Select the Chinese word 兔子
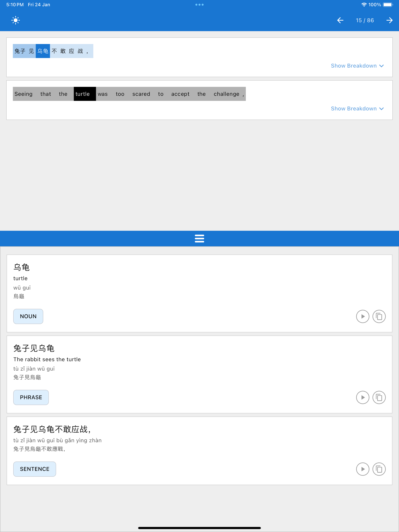Screen dimensions: 399x532 [20, 51]
